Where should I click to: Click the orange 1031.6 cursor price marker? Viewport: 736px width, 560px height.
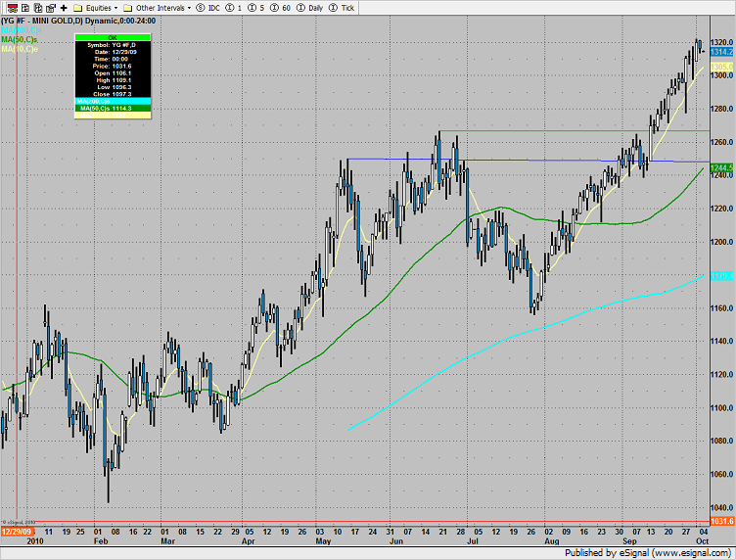722,522
